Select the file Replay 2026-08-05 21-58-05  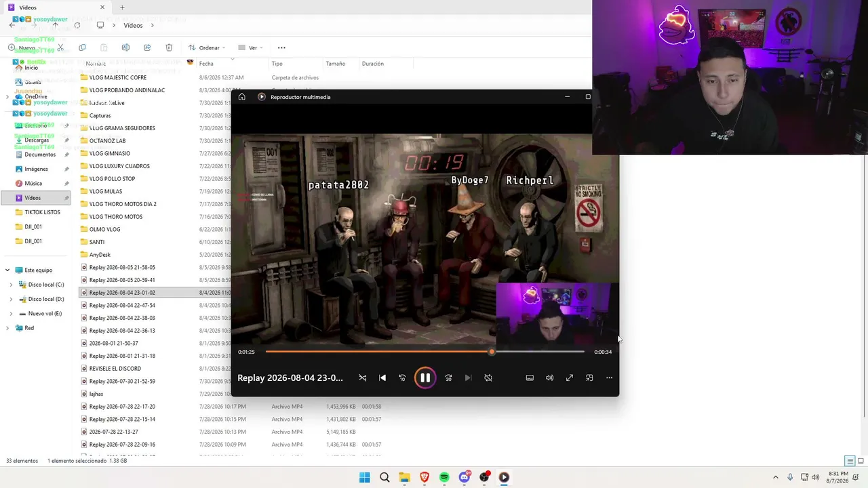point(122,268)
